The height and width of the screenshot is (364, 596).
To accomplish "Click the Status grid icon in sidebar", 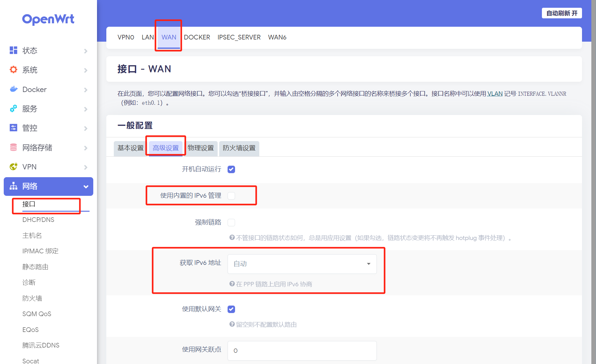I will coord(13,50).
